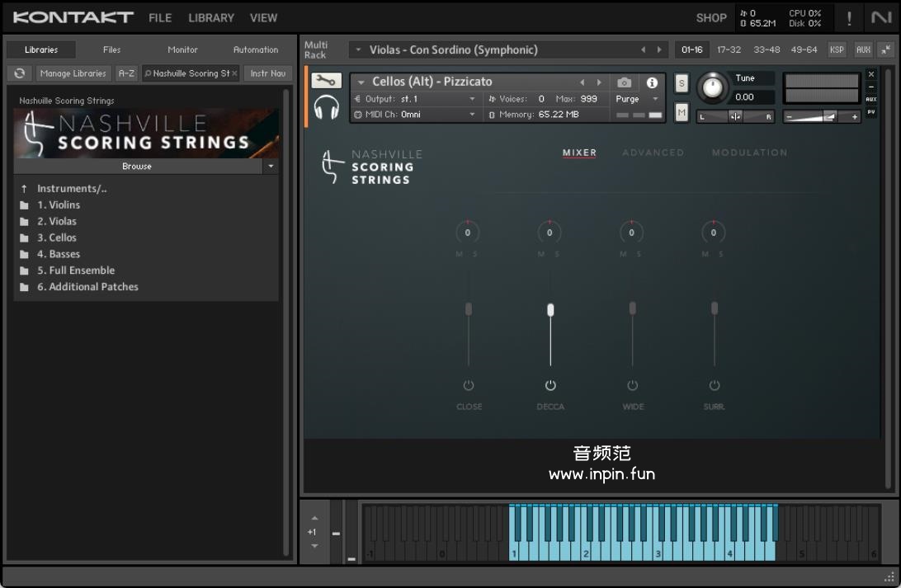Click the refresh libraries icon

[19, 73]
